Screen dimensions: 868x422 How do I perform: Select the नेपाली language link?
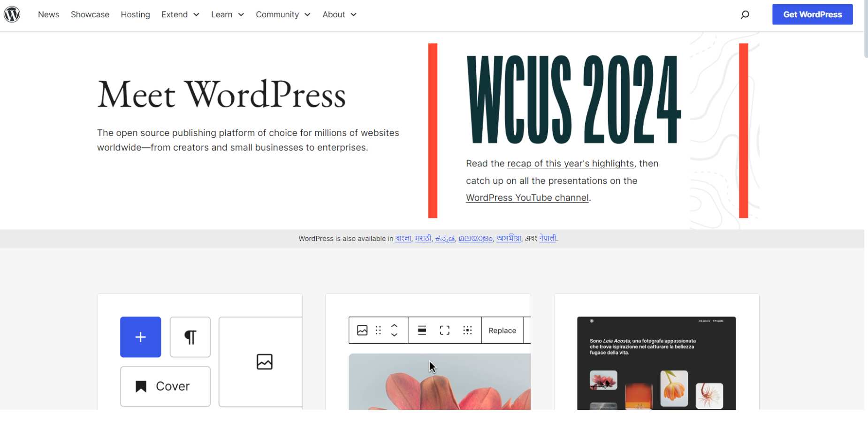(548, 238)
